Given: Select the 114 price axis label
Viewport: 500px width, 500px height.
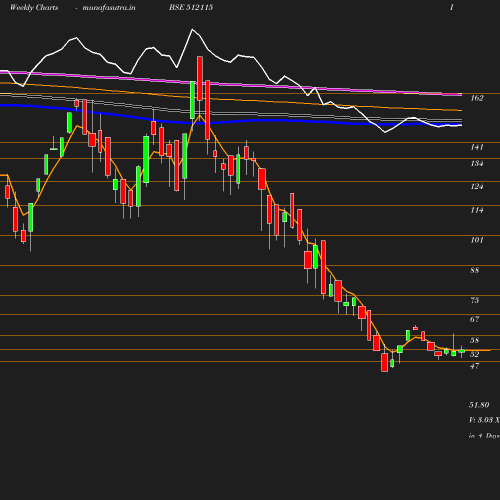Looking at the screenshot, I should click(x=477, y=210).
